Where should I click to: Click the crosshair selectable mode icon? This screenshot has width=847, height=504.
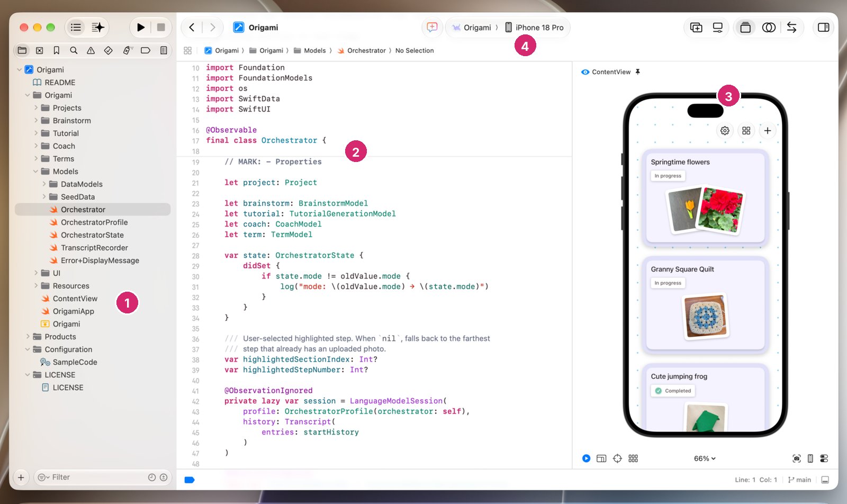tap(617, 458)
